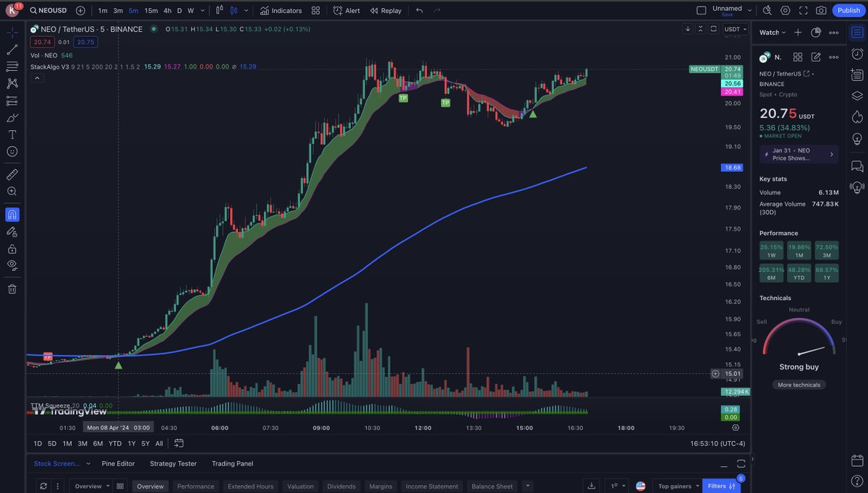Switch to the 15m timeframe
This screenshot has height=493, width=868.
coord(150,11)
